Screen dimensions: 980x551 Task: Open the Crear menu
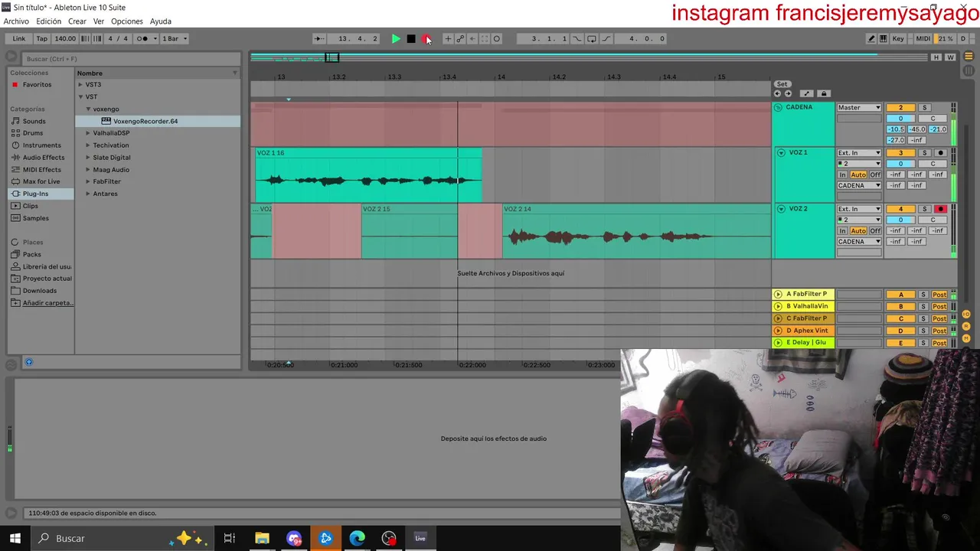[x=77, y=21]
